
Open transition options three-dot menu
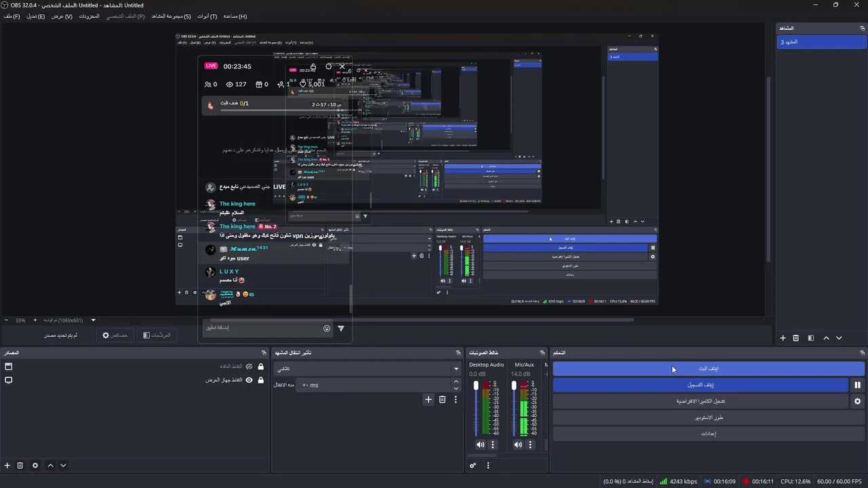(456, 400)
